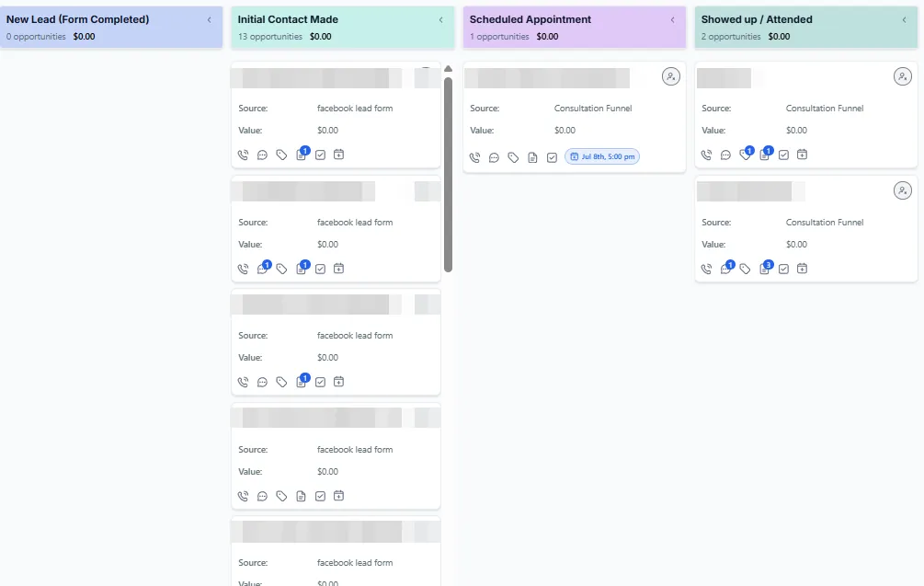Open tags on top Initial Contact Made card

pos(281,155)
